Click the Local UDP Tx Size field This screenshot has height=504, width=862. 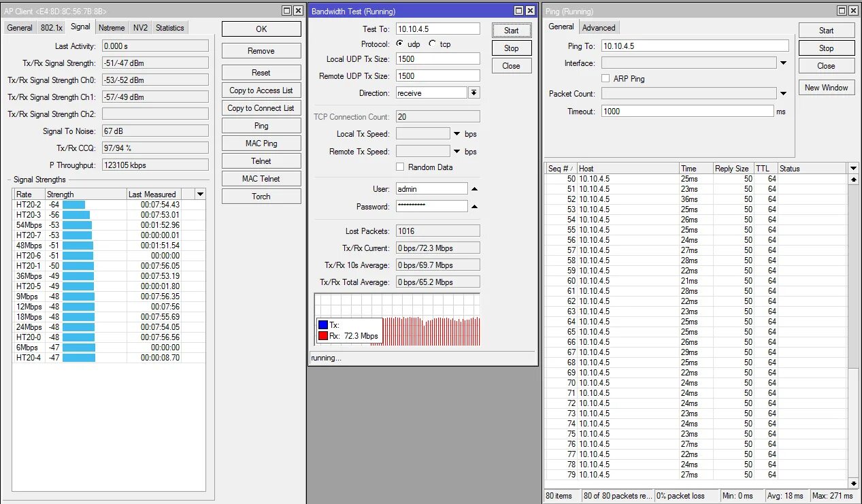[x=438, y=59]
